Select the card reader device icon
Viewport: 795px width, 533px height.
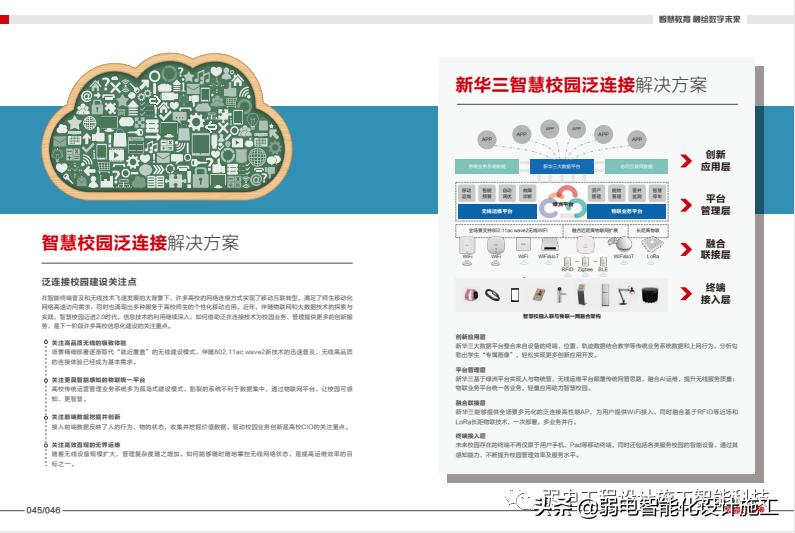[x=539, y=295]
